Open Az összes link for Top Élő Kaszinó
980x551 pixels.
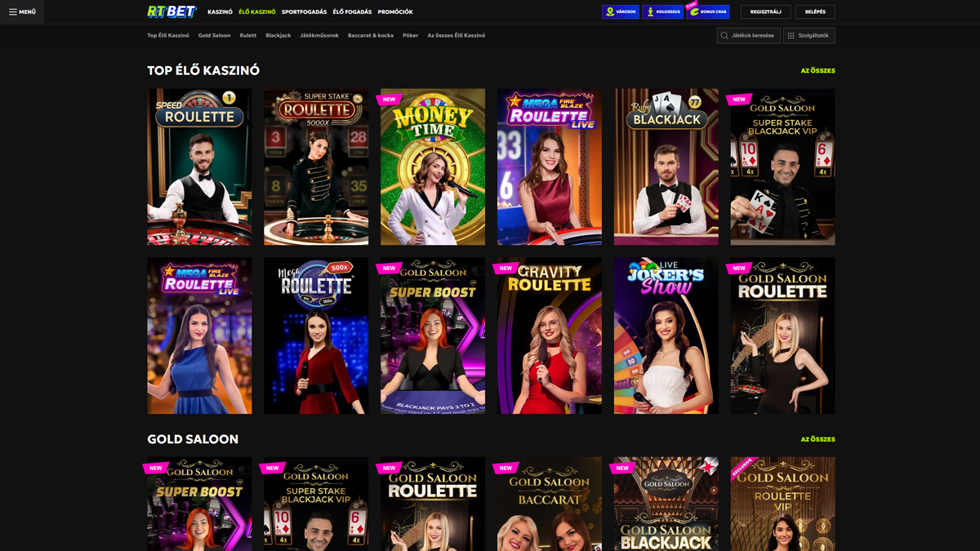(x=820, y=70)
